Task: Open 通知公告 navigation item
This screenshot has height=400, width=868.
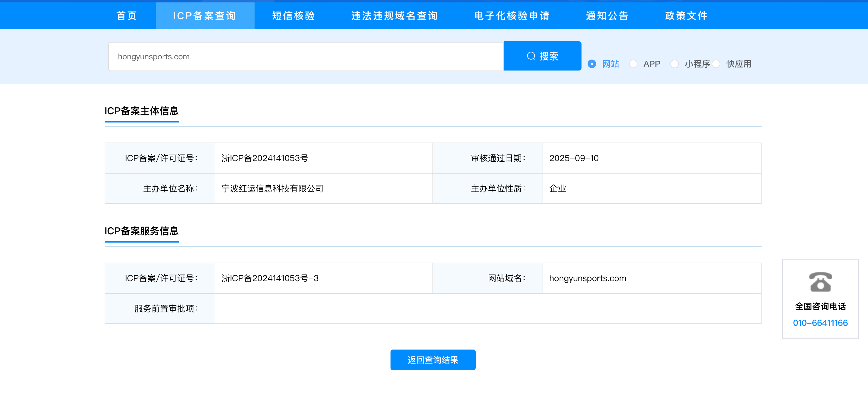Action: 607,16
